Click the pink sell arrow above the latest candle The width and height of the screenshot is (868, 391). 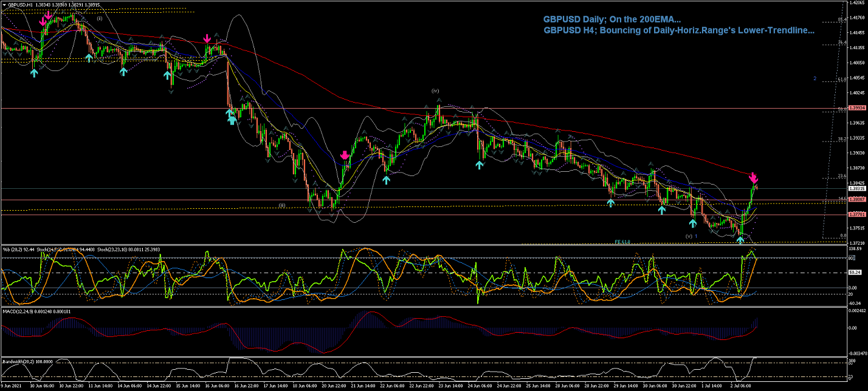pyautogui.click(x=753, y=178)
